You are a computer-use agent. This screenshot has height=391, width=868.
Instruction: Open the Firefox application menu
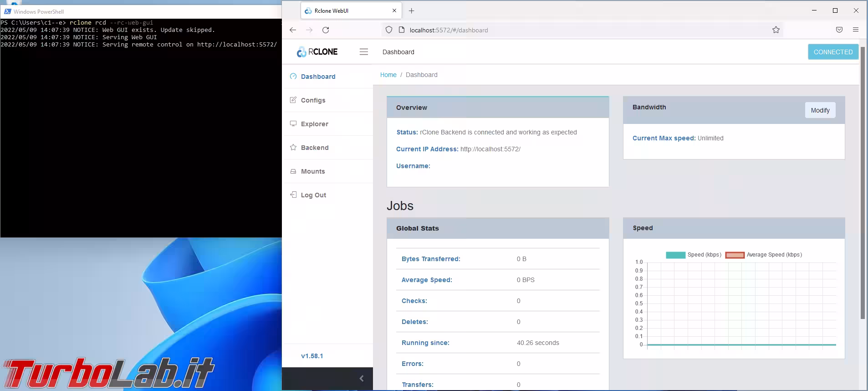pyautogui.click(x=855, y=30)
